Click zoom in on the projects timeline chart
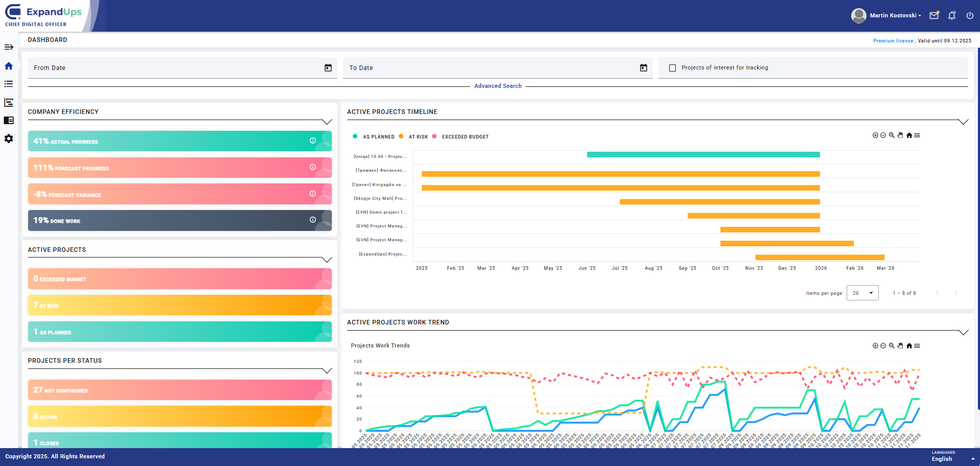This screenshot has width=980, height=466. pyautogui.click(x=875, y=135)
